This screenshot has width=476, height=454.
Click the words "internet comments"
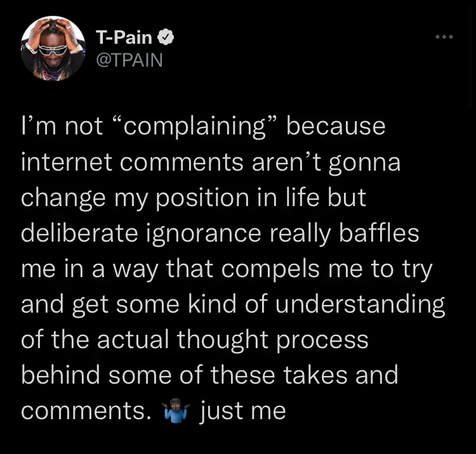[131, 162]
